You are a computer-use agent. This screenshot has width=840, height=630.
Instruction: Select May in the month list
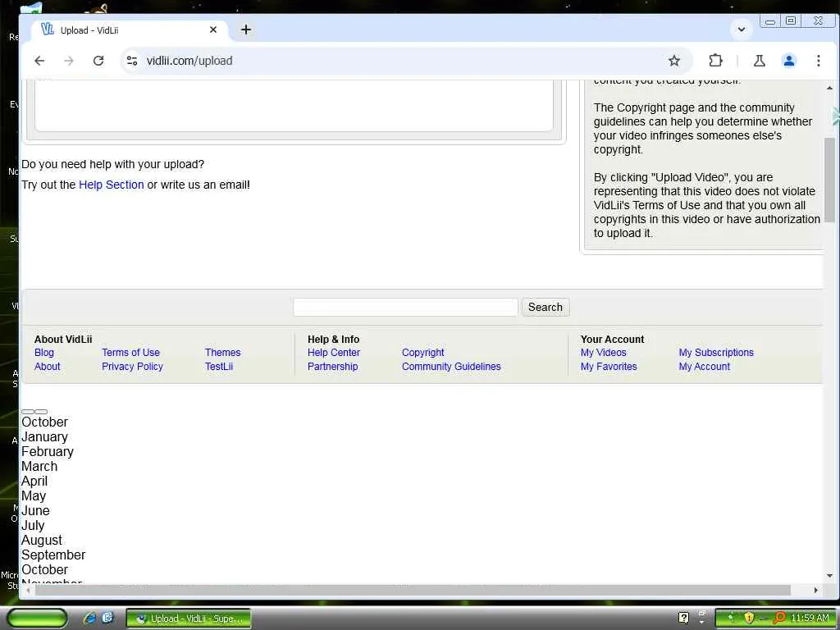tap(33, 496)
